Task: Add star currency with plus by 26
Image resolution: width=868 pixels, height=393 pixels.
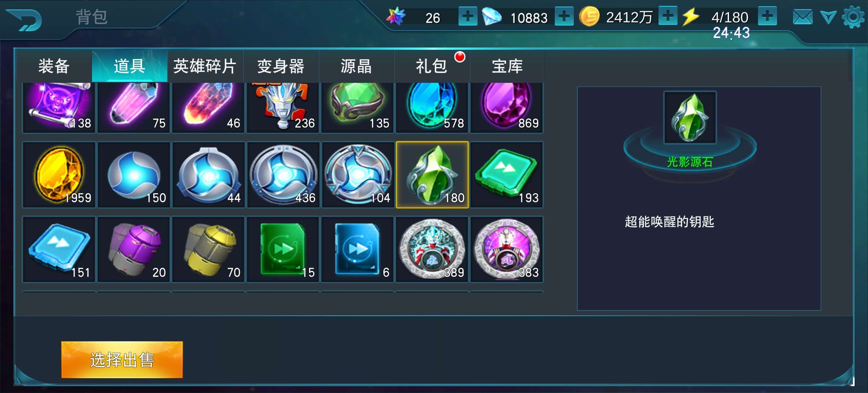Action: (468, 16)
